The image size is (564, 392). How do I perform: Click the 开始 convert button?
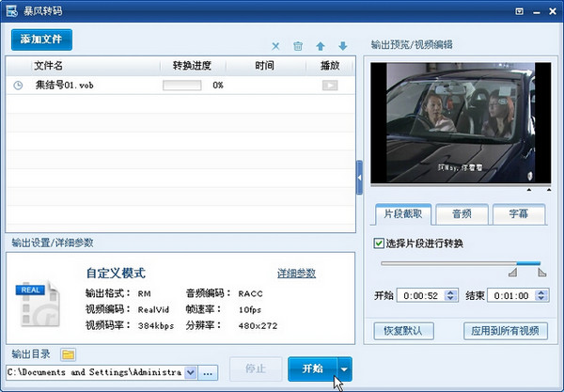coord(312,368)
